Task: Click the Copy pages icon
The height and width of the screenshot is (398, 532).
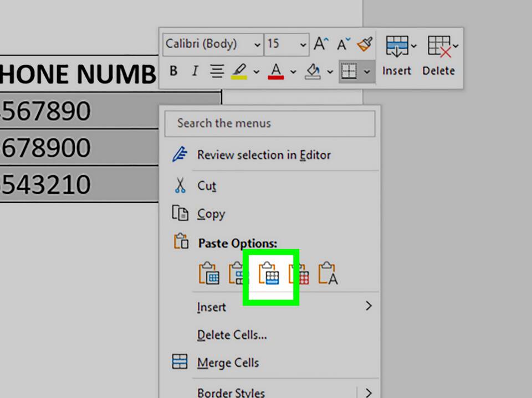Action: coord(180,213)
